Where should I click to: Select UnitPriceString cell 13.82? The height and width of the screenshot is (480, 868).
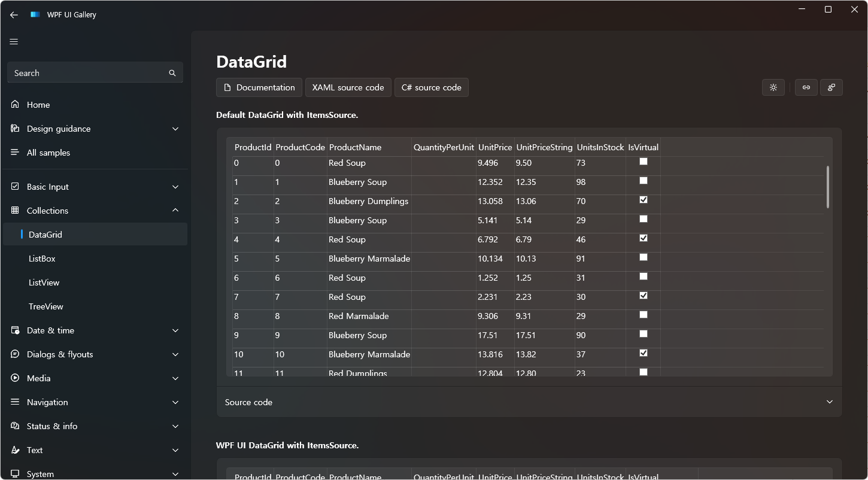pyautogui.click(x=545, y=354)
